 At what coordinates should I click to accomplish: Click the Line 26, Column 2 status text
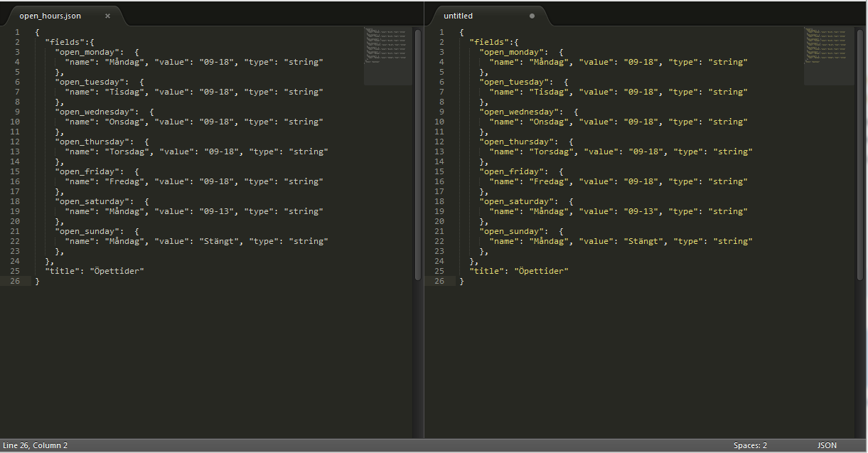(36, 445)
